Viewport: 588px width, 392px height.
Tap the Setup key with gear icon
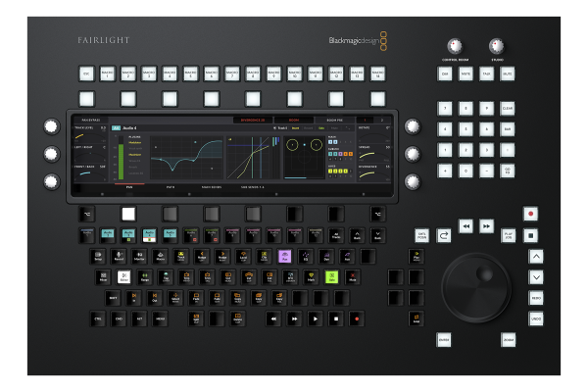(98, 256)
